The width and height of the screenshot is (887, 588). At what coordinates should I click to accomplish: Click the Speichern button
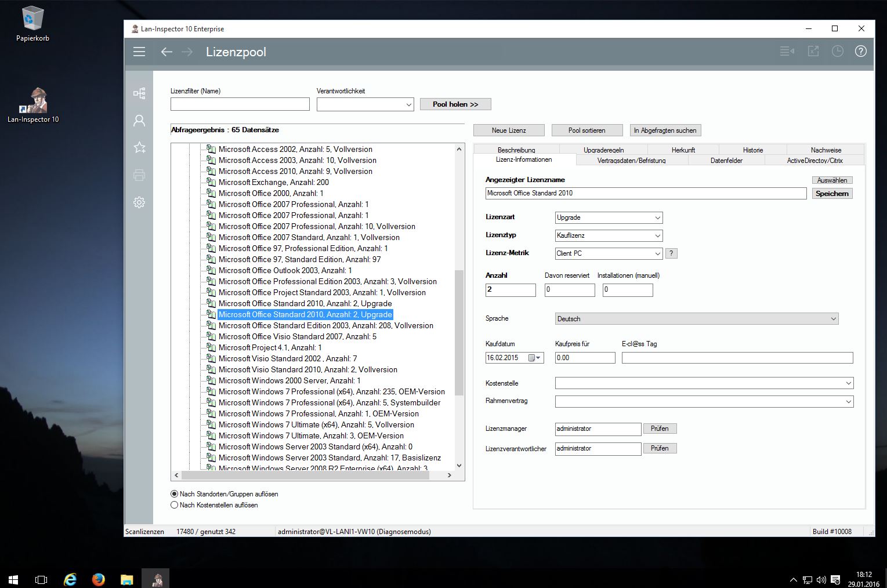coord(831,194)
